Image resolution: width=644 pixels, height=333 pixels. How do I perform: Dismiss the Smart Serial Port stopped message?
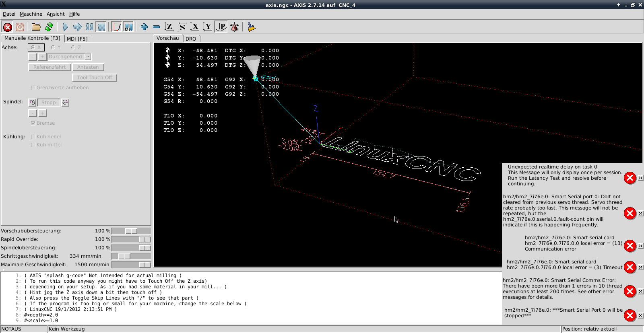(640, 315)
